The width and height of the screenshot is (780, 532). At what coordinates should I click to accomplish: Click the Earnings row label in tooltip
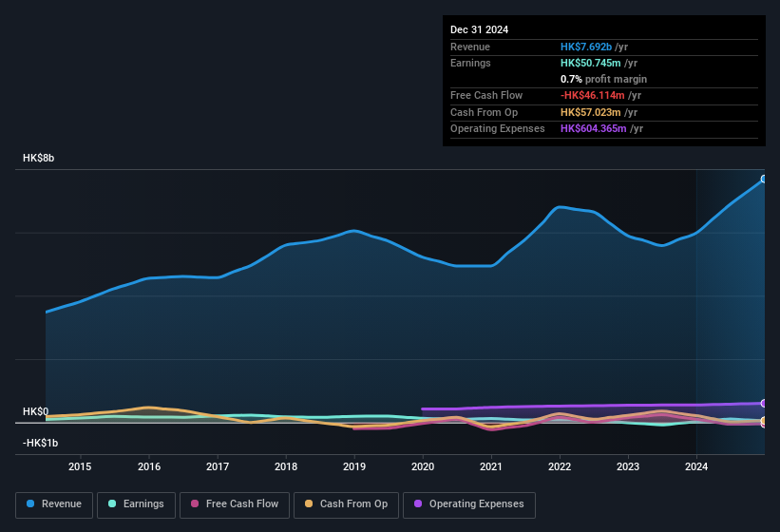pos(470,63)
